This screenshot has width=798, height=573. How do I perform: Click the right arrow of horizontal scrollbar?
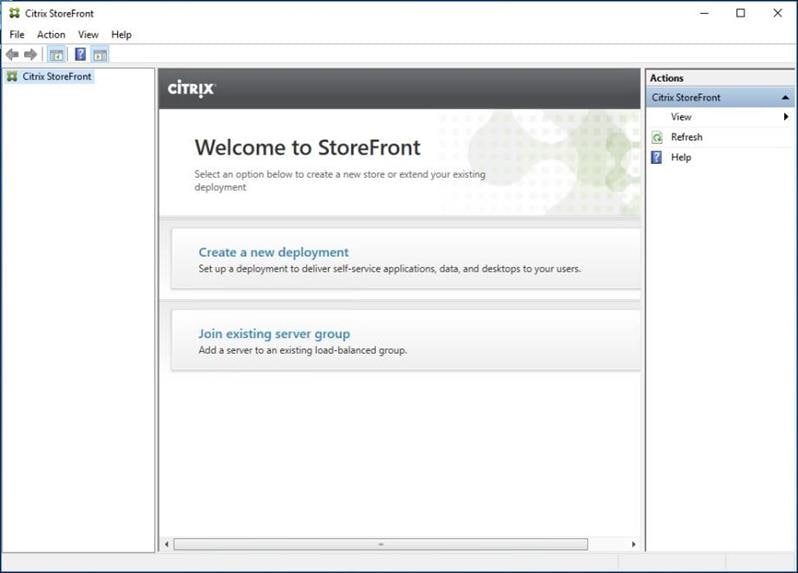pyautogui.click(x=634, y=544)
